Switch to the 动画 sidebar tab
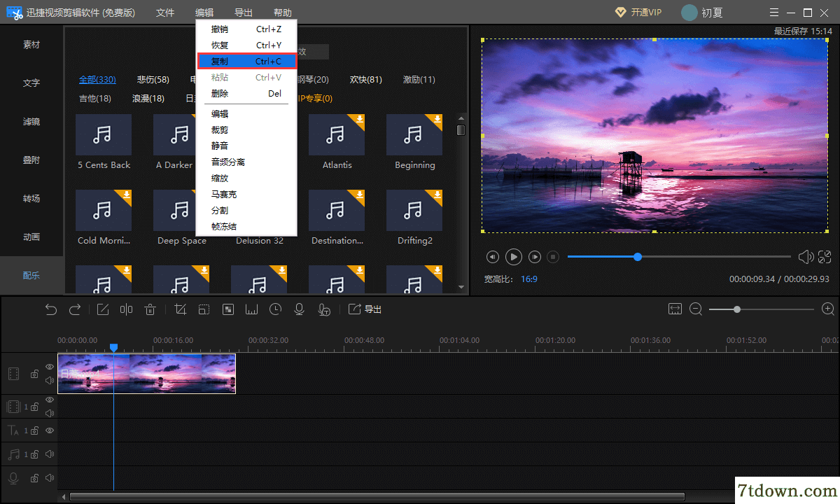This screenshot has height=504, width=840. click(31, 237)
